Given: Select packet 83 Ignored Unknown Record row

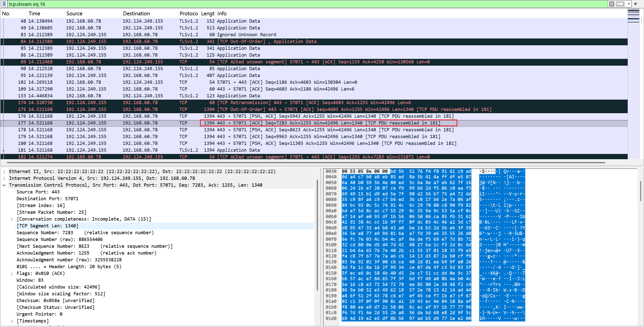Looking at the screenshot, I should click(x=314, y=35).
